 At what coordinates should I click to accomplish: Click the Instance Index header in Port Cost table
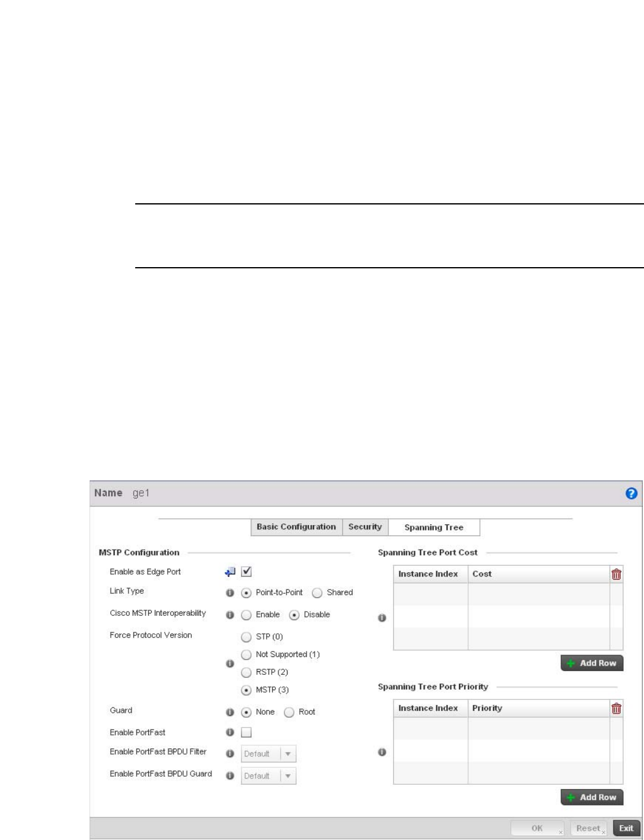430,574
